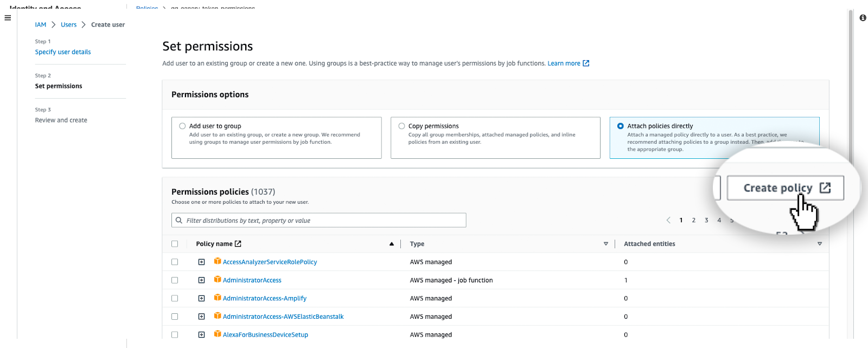The height and width of the screenshot is (348, 868).
Task: Select Copy permissions option
Action: pos(401,126)
